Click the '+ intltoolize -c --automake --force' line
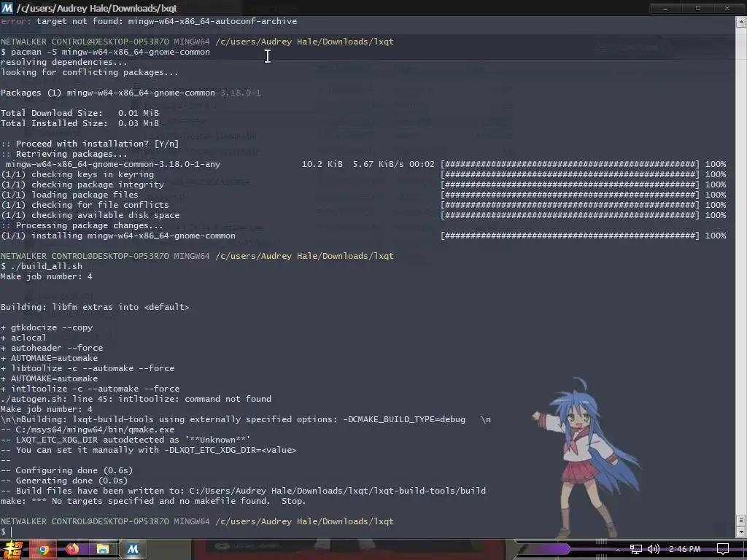The height and width of the screenshot is (560, 747). [90, 389]
